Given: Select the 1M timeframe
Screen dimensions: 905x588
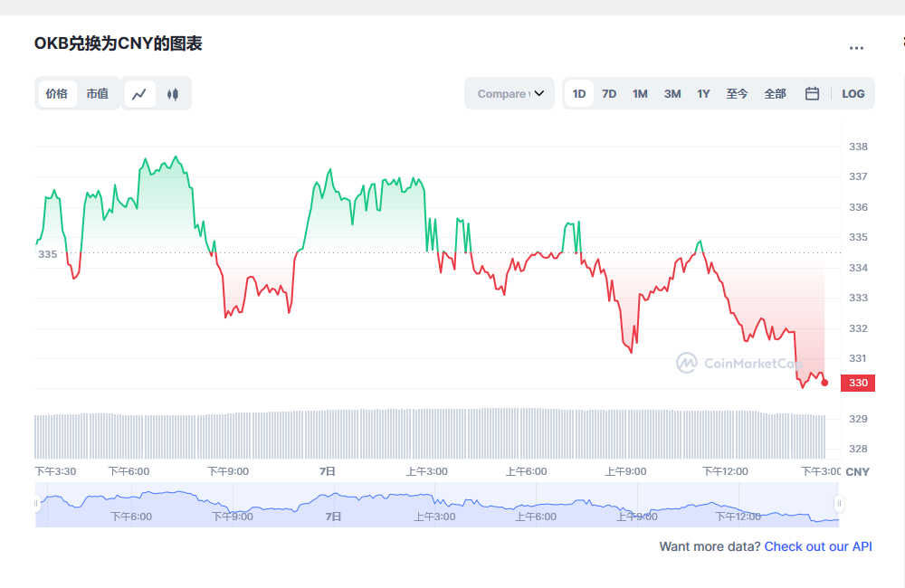Looking at the screenshot, I should 640,93.
